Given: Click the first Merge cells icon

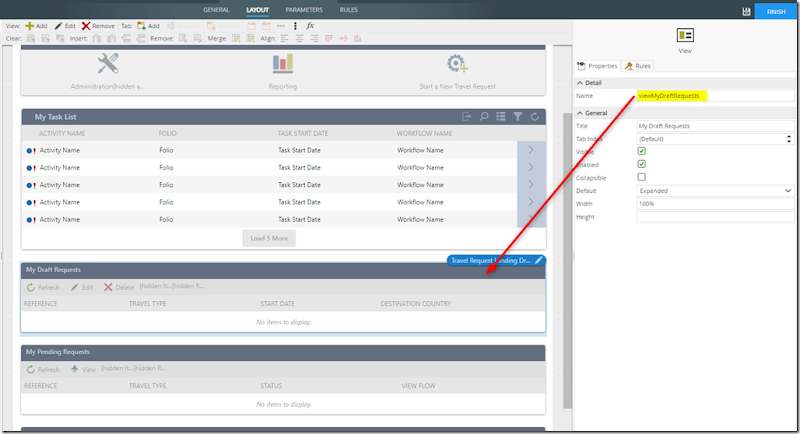Looking at the screenshot, I should coord(236,38).
